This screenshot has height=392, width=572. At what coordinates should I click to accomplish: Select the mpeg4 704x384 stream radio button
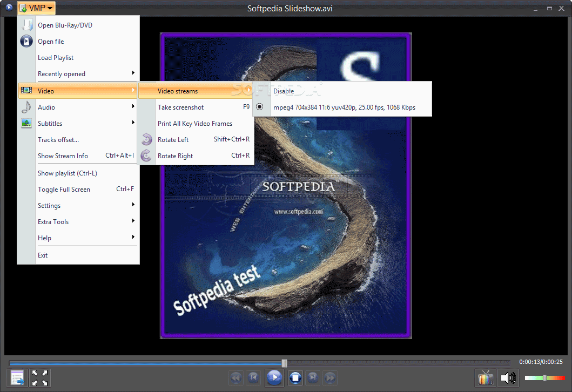260,107
